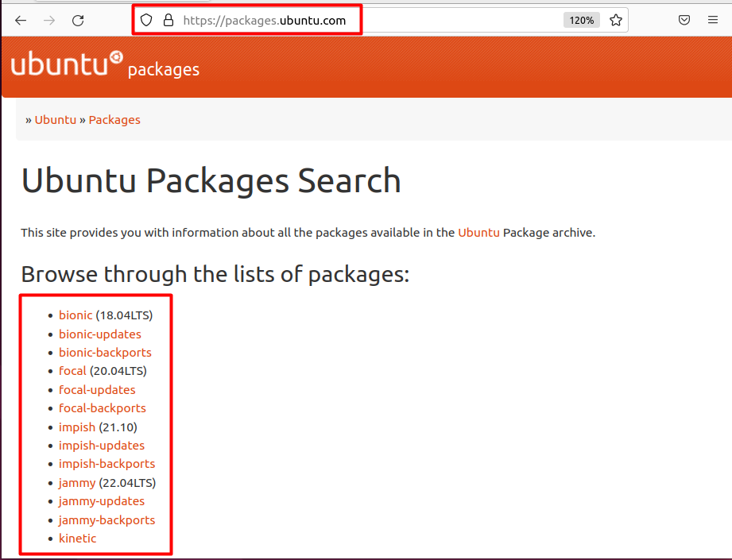732x560 pixels.
Task: Open the impish-backports package list
Action: click(x=107, y=464)
